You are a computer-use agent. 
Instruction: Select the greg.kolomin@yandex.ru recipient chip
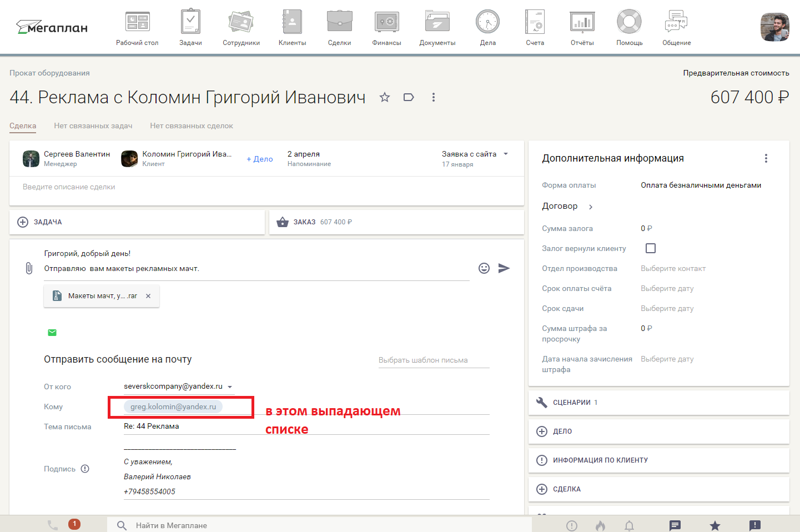(173, 407)
